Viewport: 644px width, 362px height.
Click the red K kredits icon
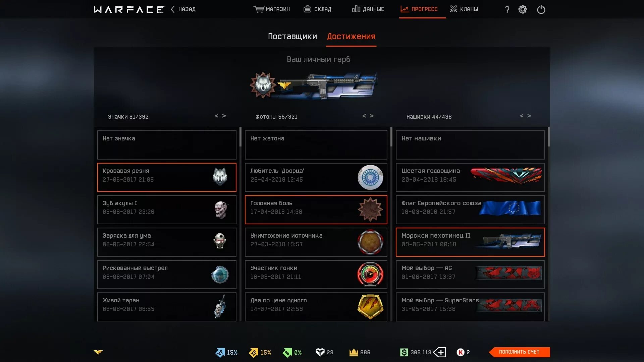pos(461,352)
